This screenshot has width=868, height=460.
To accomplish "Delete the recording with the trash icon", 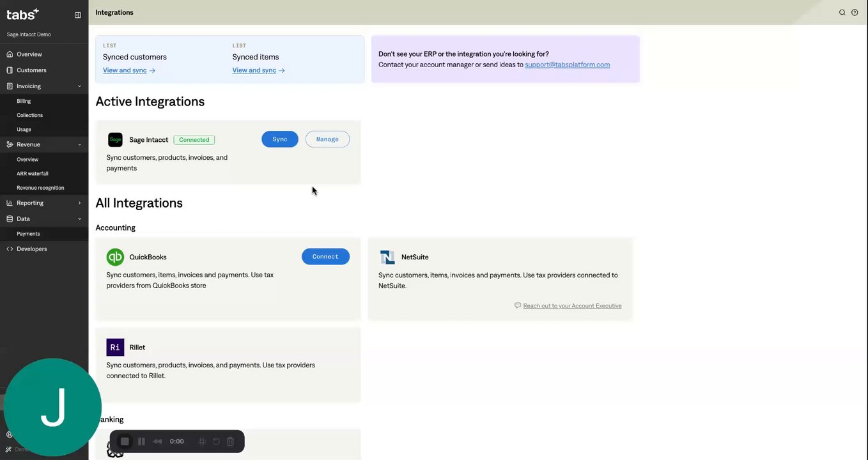I will pyautogui.click(x=231, y=441).
